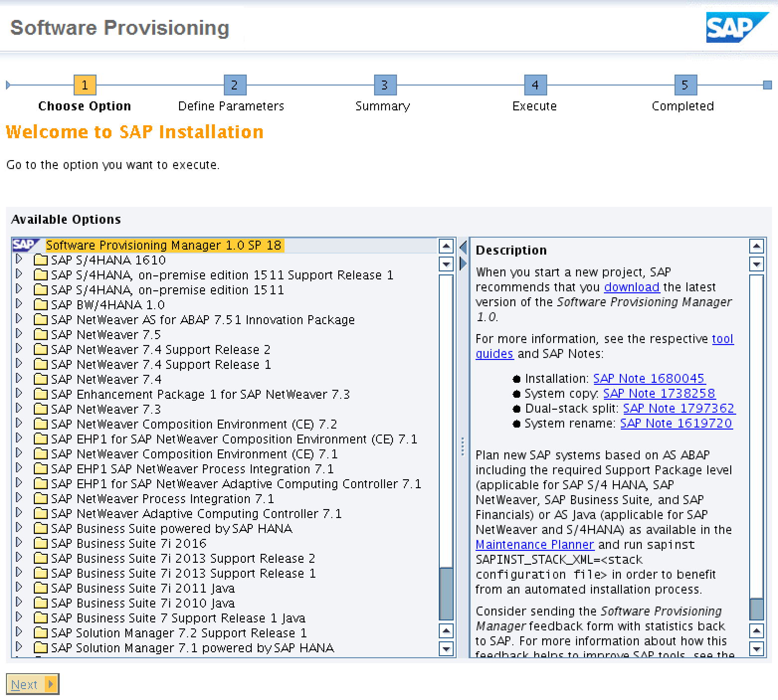Select the Summary step label
This screenshot has width=778, height=700.
coord(383,106)
